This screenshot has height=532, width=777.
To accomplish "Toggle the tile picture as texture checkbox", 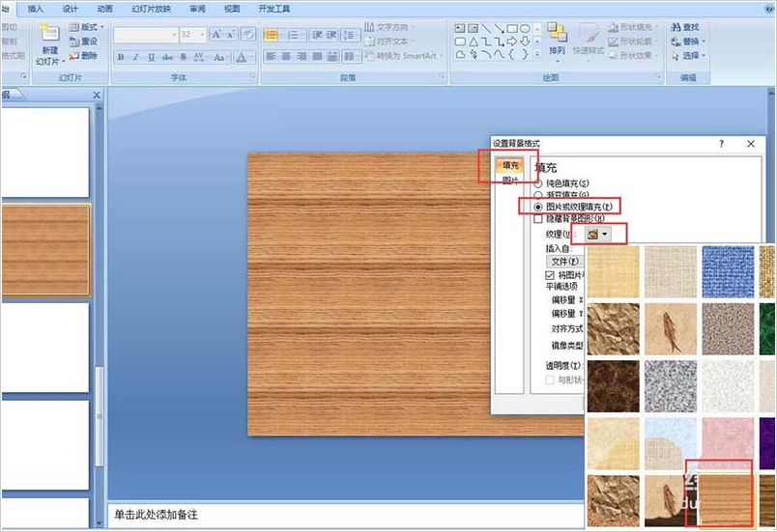I will (550, 275).
